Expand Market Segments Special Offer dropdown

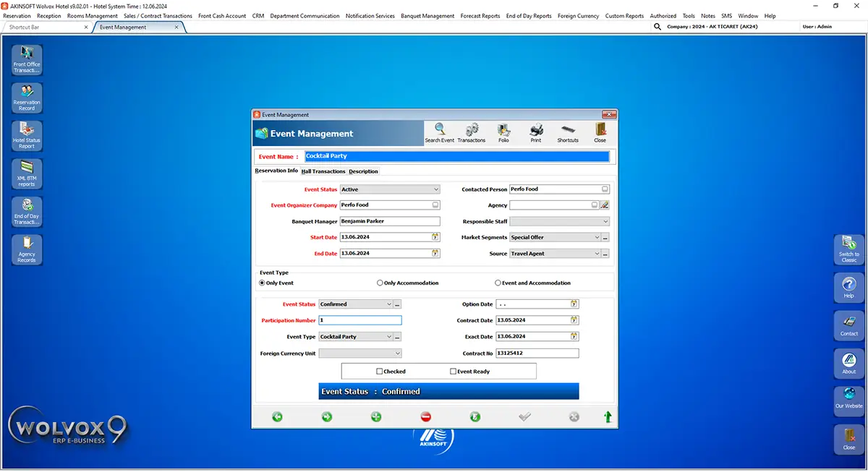(597, 237)
